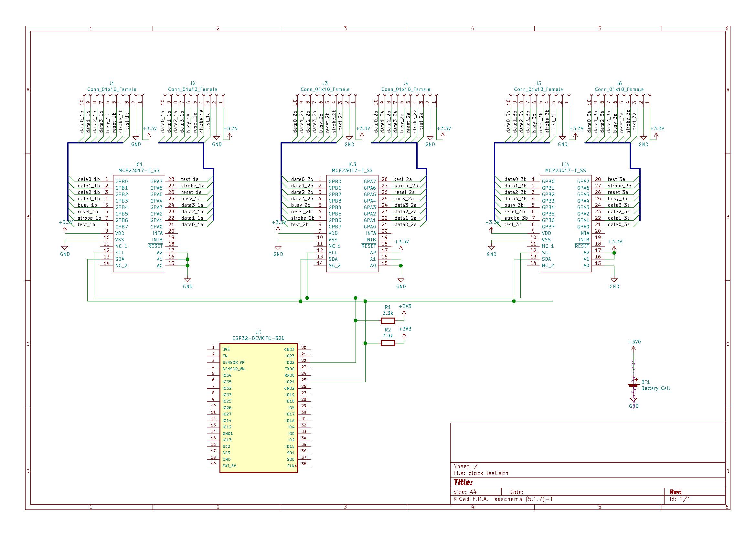Select the BT1 battery cell symbol
The height and width of the screenshot is (535, 756).
point(633,384)
